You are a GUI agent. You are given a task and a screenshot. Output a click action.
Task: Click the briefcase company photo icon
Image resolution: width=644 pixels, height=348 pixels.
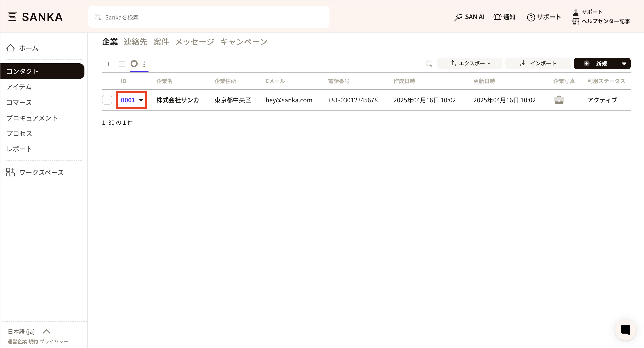click(x=559, y=100)
